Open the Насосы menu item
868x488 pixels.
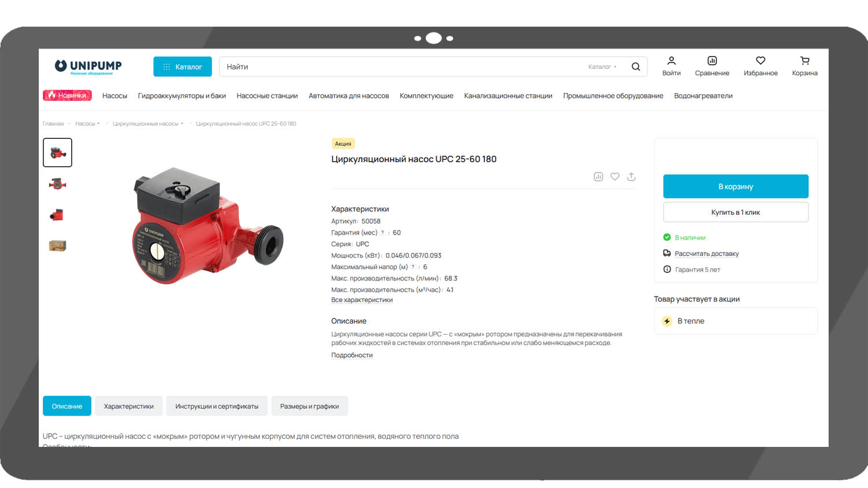click(115, 96)
